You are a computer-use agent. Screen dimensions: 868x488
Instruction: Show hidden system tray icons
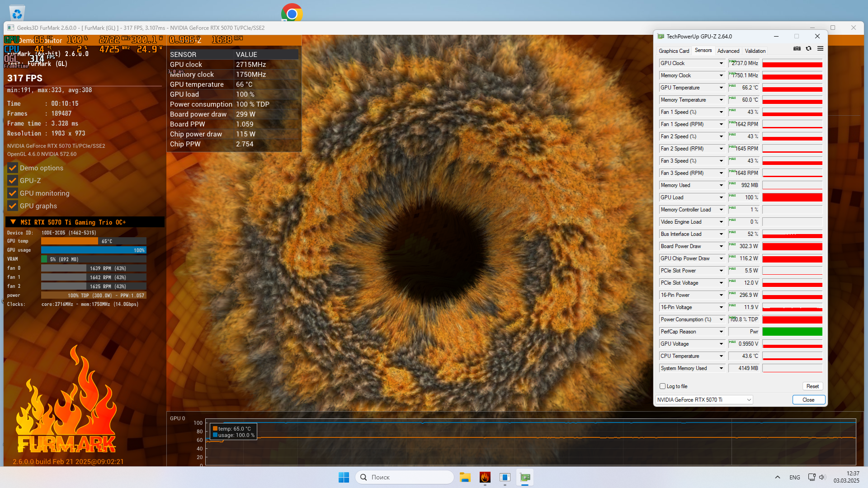click(778, 477)
